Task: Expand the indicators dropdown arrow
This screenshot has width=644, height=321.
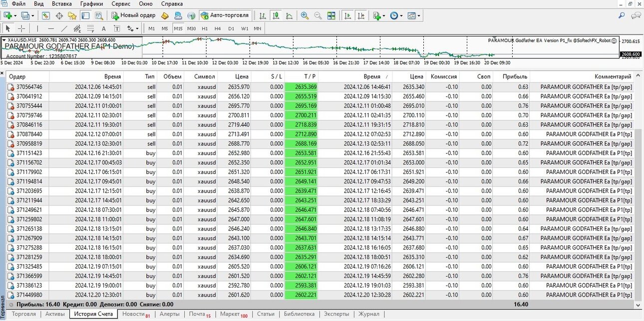Action: coord(384,15)
